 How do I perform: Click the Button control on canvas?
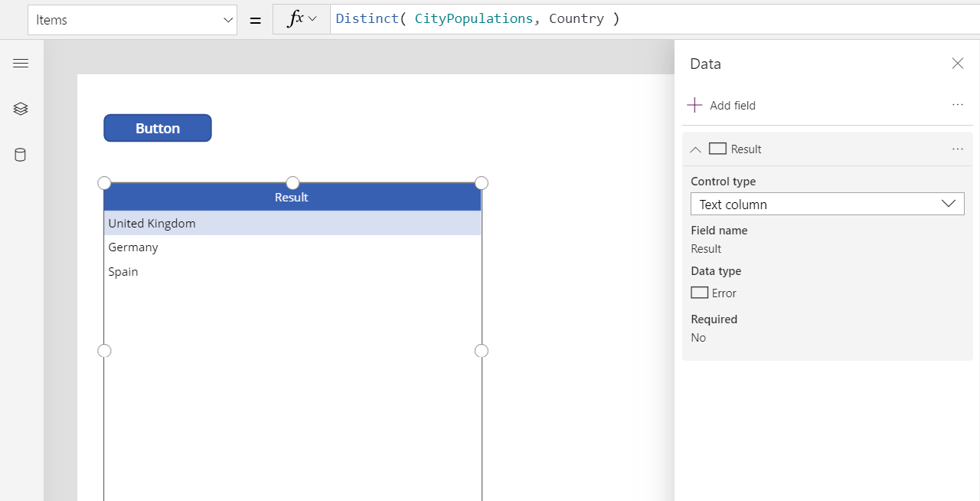158,128
